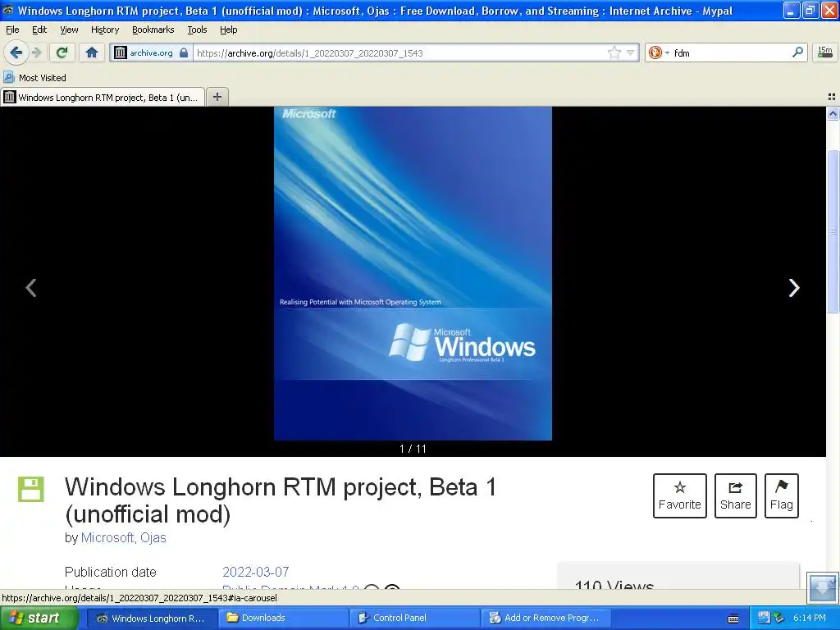Click the green floppy disk software icon
This screenshot has width=840, height=630.
click(x=30, y=489)
